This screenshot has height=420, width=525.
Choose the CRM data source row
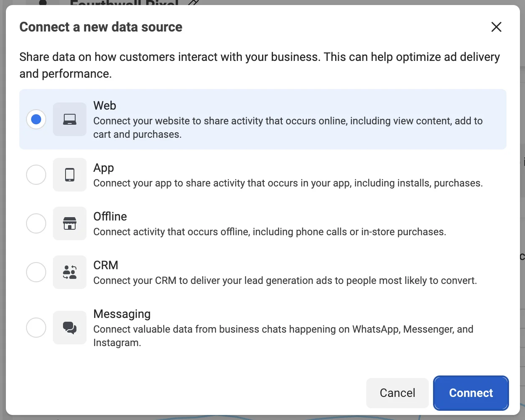pos(263,272)
